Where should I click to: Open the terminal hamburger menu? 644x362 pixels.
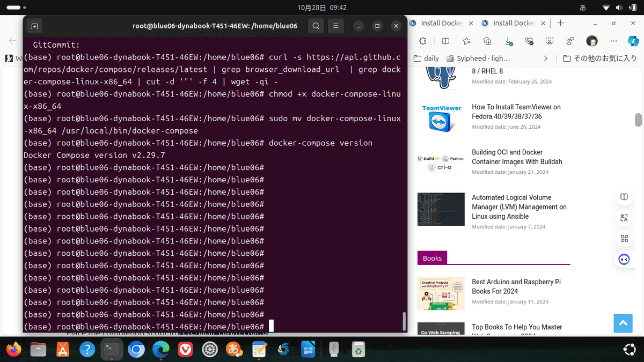click(335, 25)
